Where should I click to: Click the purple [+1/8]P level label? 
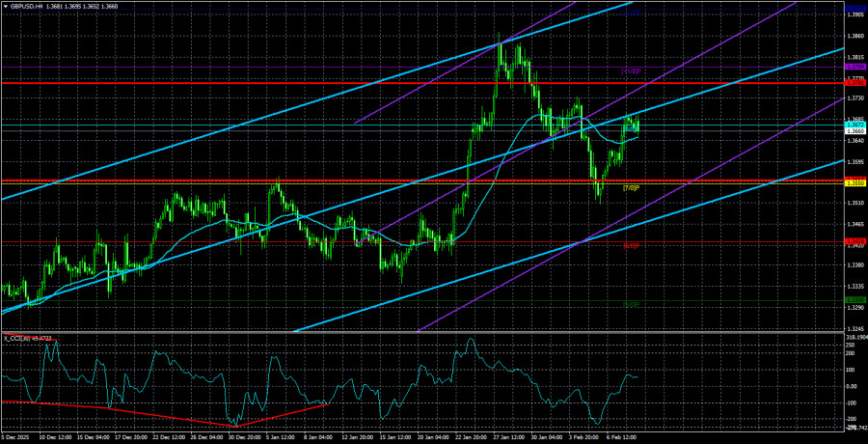pos(632,72)
